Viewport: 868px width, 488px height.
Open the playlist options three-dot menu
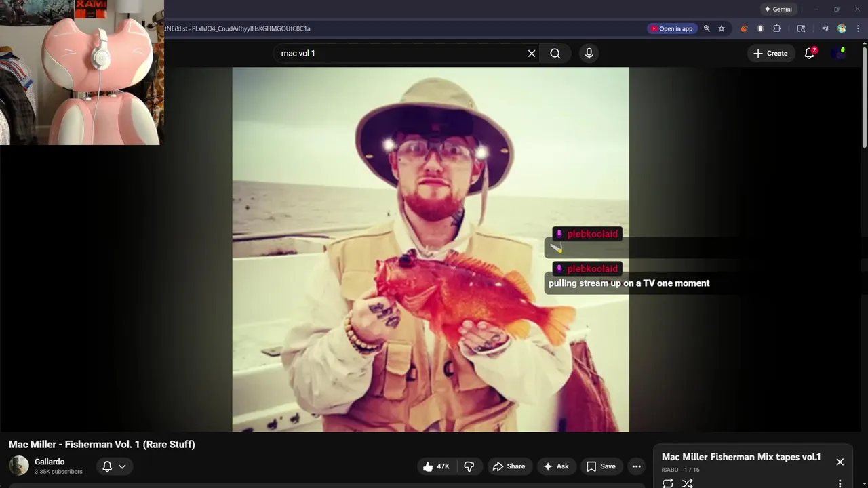point(840,483)
